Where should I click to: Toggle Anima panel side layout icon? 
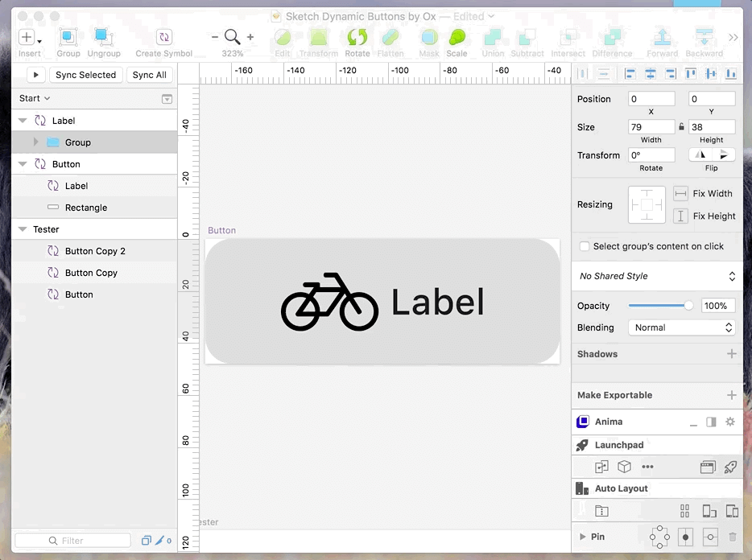pyautogui.click(x=711, y=422)
